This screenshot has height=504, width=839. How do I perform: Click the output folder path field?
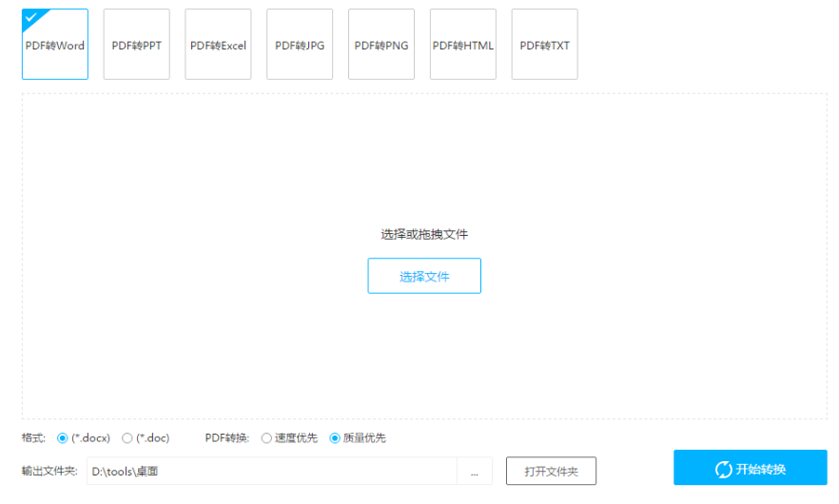[x=272, y=472]
